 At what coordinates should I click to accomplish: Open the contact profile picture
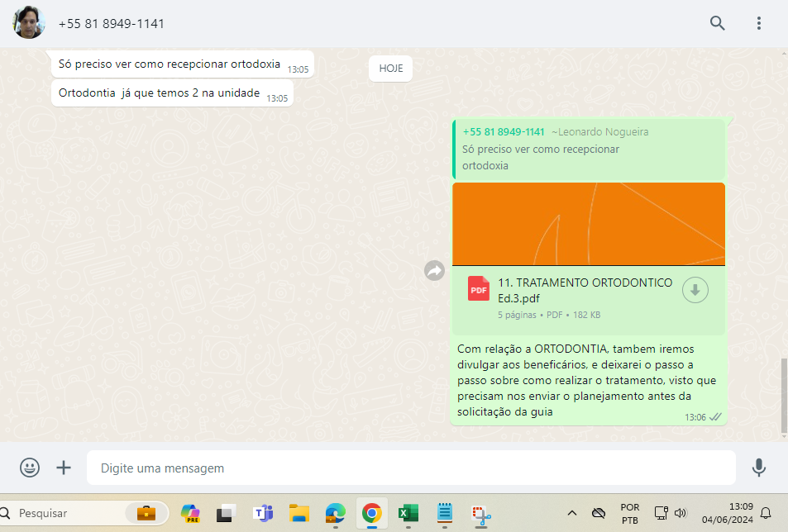(29, 22)
